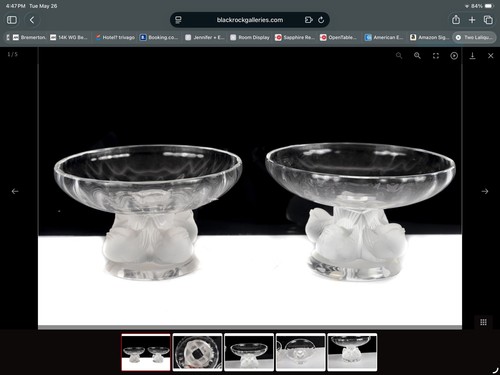Image resolution: width=500 pixels, height=375 pixels.
Task: Switch to the Booking.co... tab
Action: click(159, 37)
